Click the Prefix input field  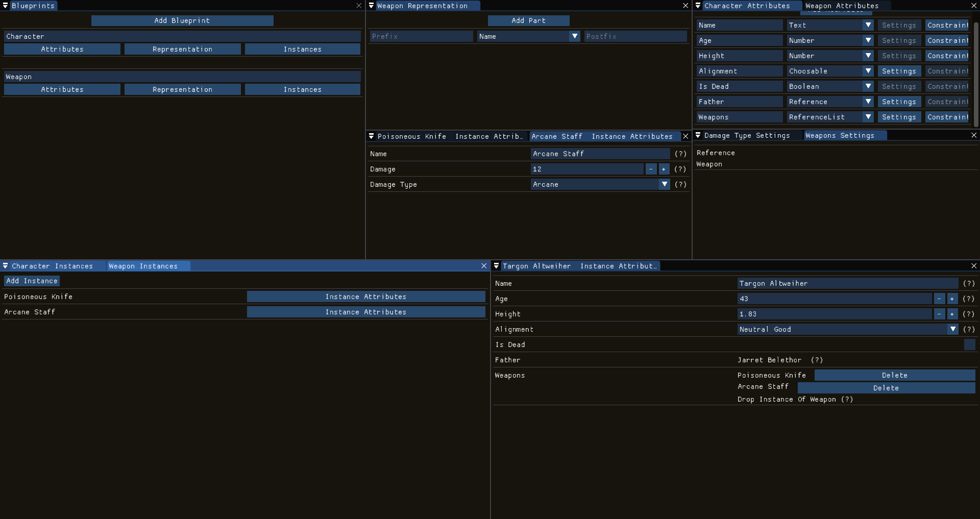pos(421,36)
